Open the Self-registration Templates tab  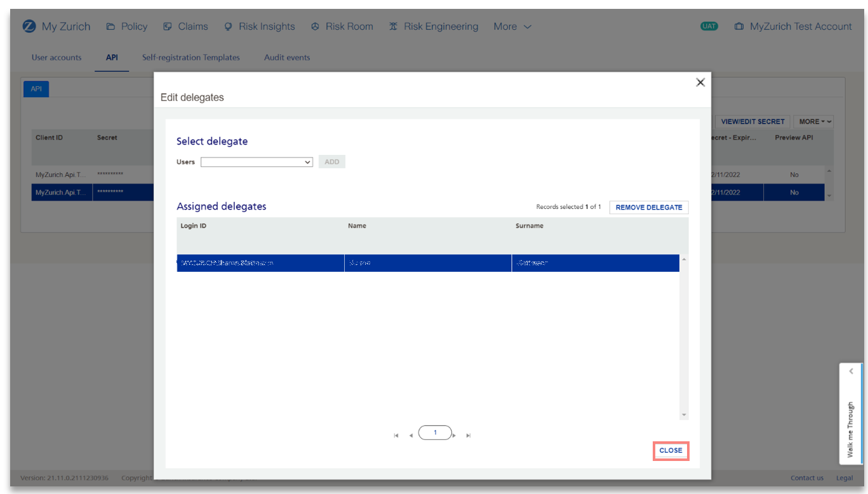[x=191, y=57]
